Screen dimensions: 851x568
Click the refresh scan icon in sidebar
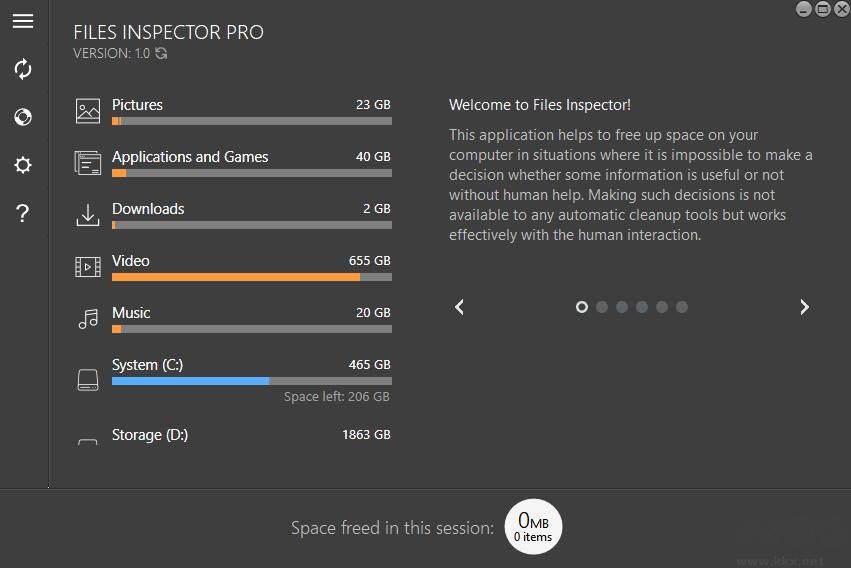point(23,69)
